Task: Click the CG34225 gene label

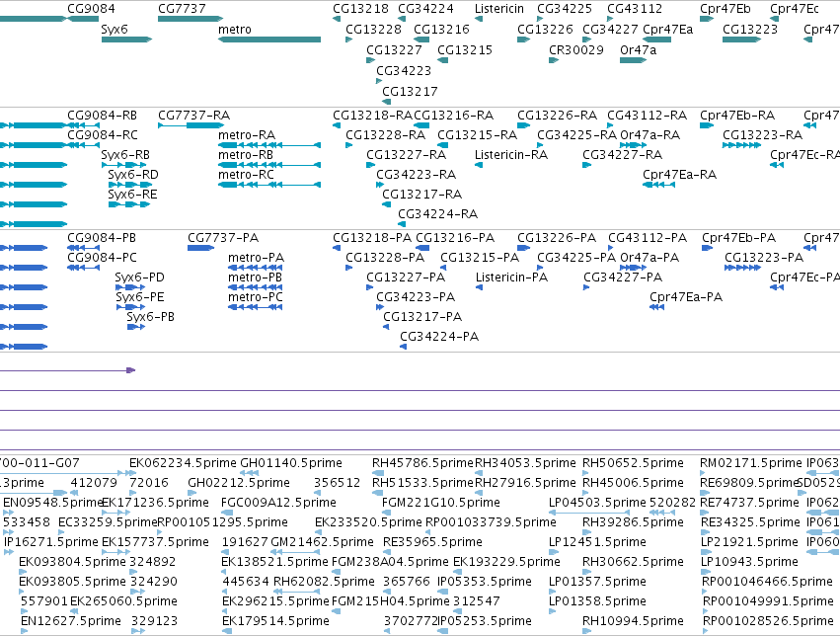Action: pyautogui.click(x=565, y=9)
